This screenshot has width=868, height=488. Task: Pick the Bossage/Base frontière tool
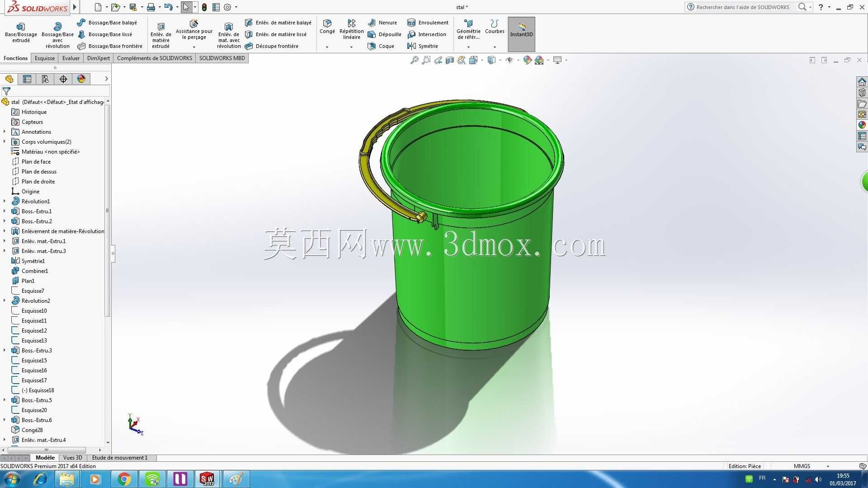pos(110,46)
